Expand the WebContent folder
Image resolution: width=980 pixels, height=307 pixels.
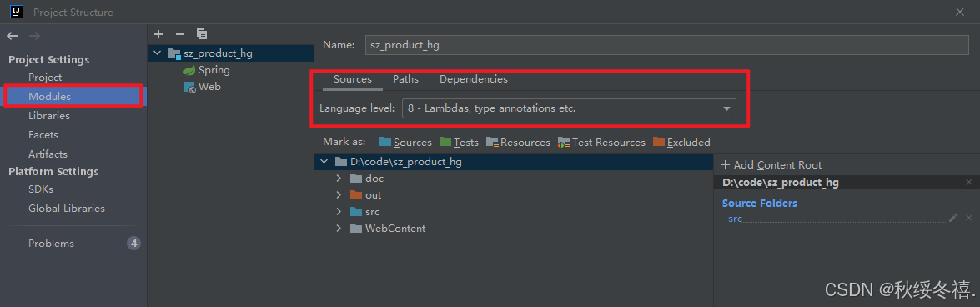pyautogui.click(x=339, y=229)
